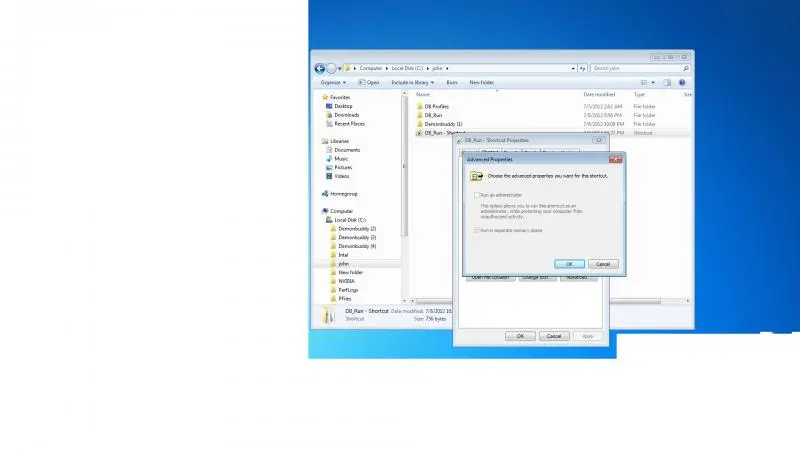Open the Desktop favorite in sidebar
This screenshot has width=800, height=450.
pos(343,106)
